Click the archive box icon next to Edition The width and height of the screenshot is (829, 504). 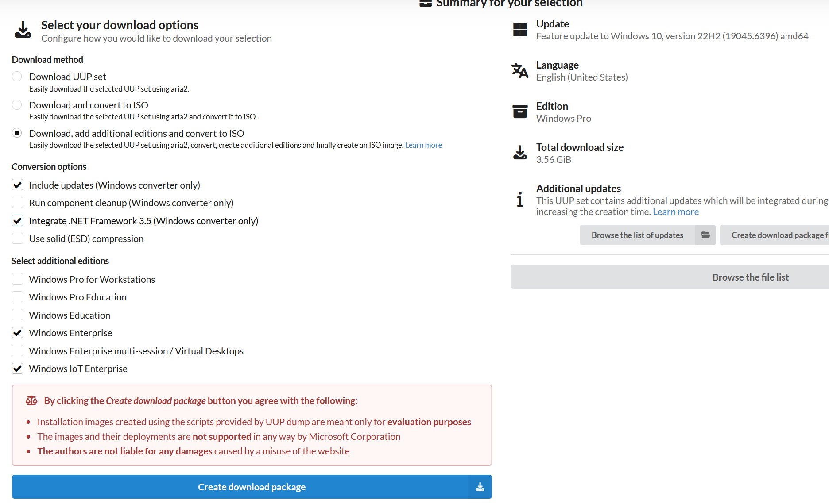(x=520, y=112)
